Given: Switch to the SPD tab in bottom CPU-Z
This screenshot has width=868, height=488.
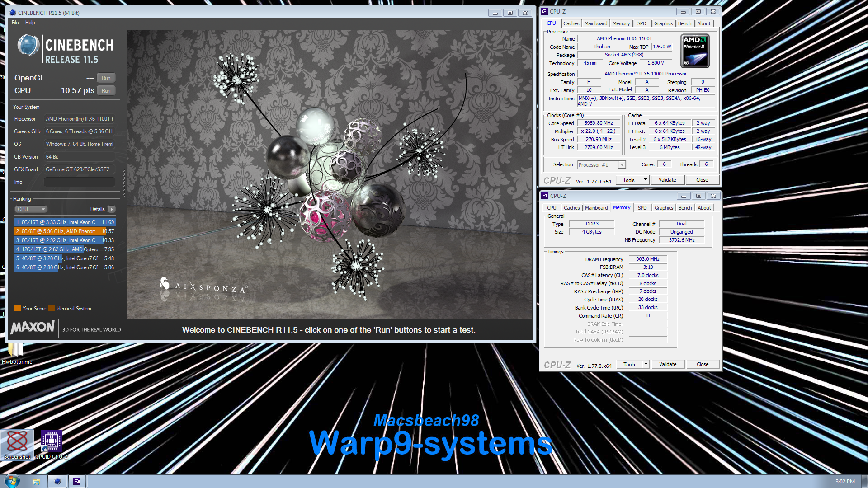Looking at the screenshot, I should point(642,208).
